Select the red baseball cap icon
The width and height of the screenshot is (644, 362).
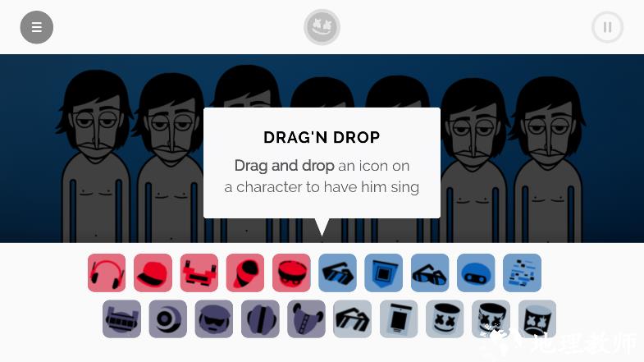click(153, 273)
